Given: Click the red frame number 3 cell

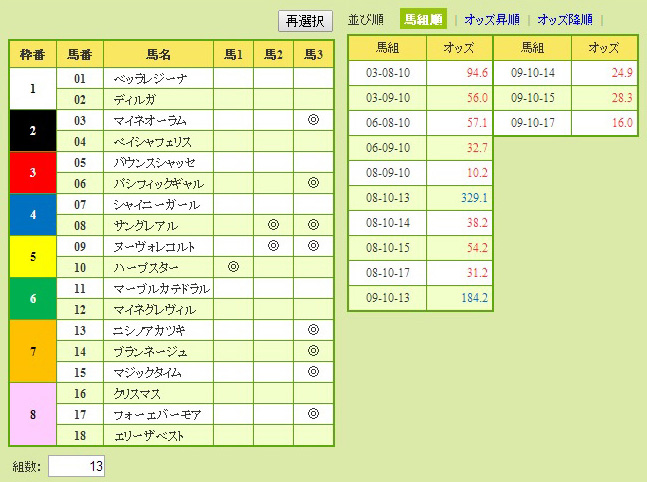Looking at the screenshot, I should (x=33, y=172).
